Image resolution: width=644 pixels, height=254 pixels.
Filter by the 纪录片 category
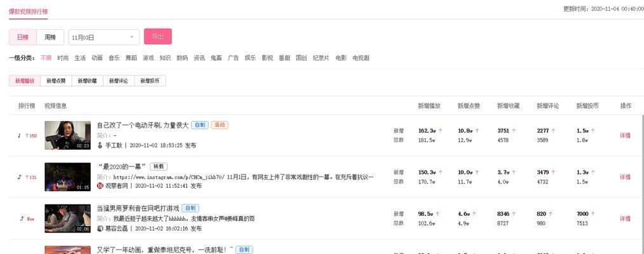(321, 58)
